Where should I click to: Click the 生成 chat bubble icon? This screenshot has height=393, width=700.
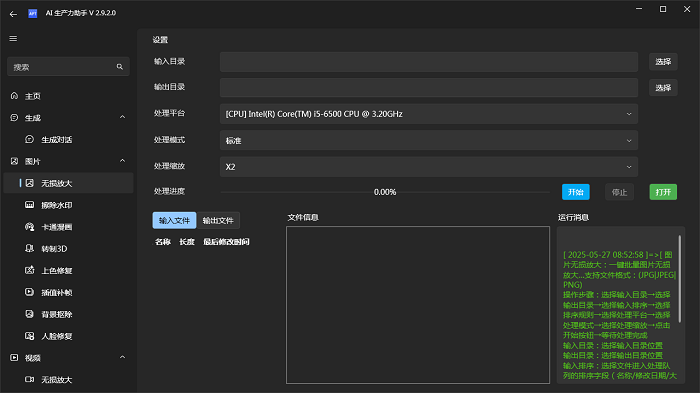(14, 117)
